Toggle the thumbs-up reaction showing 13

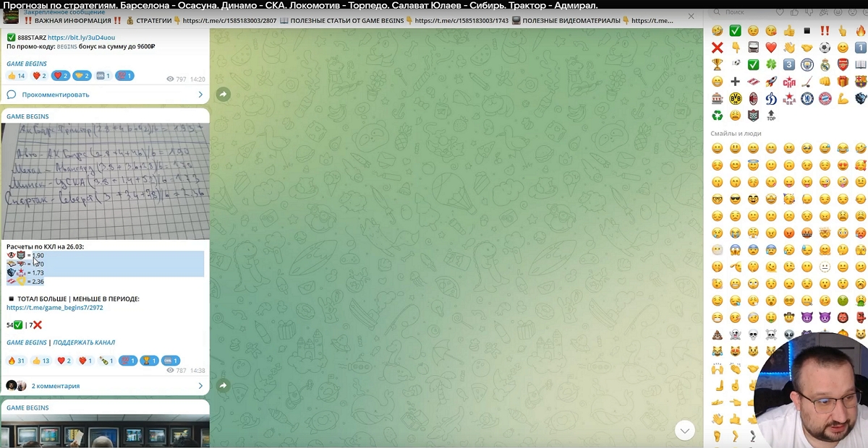pos(41,361)
